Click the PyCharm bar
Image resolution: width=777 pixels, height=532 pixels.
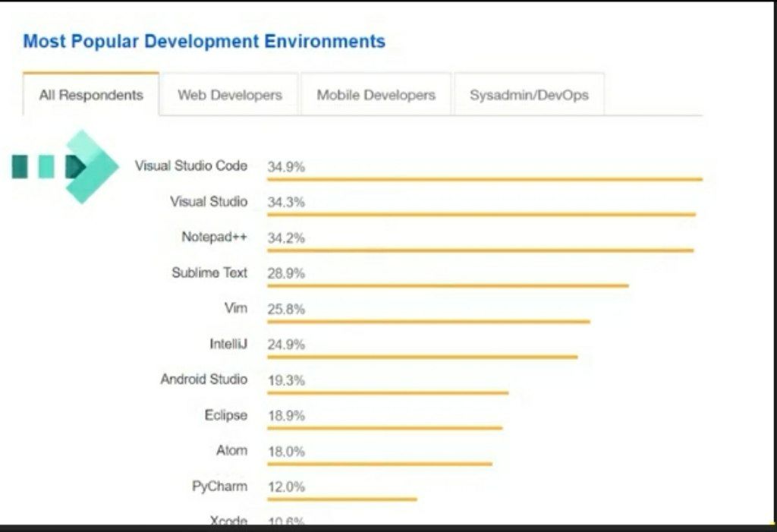click(342, 499)
